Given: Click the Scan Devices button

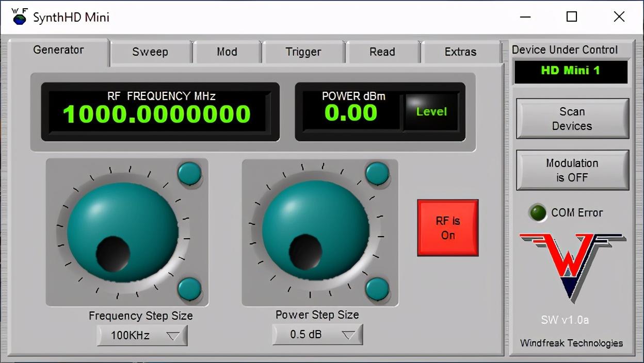Looking at the screenshot, I should 572,119.
